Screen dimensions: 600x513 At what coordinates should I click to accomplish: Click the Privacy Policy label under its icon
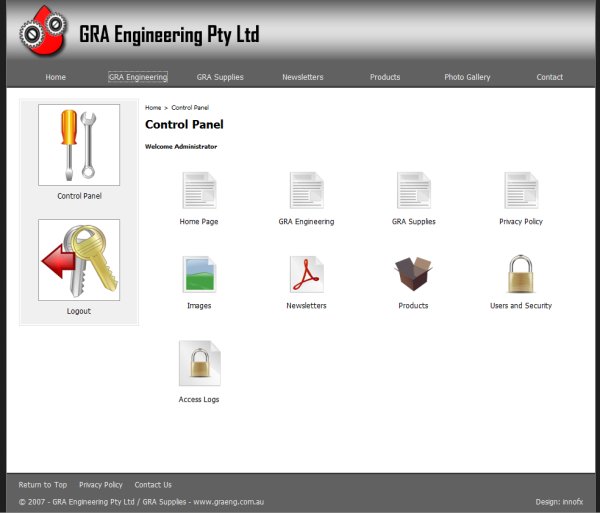(521, 221)
